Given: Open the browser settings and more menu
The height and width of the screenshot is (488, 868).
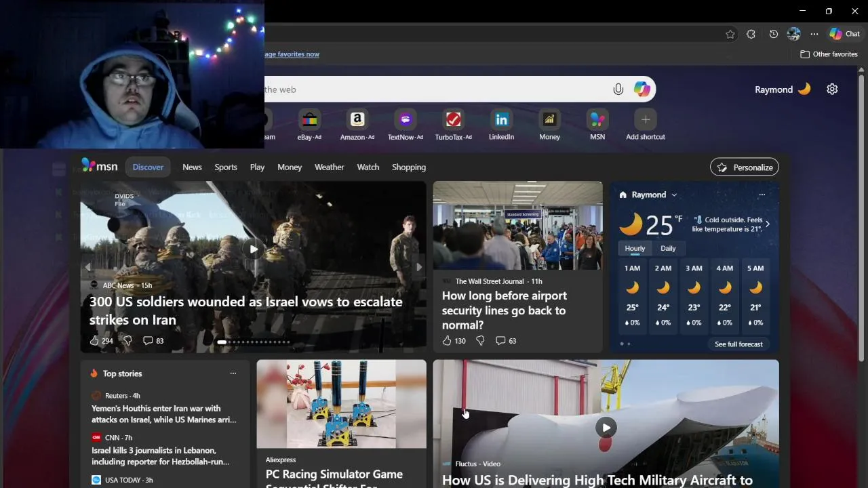Looking at the screenshot, I should click(x=814, y=34).
